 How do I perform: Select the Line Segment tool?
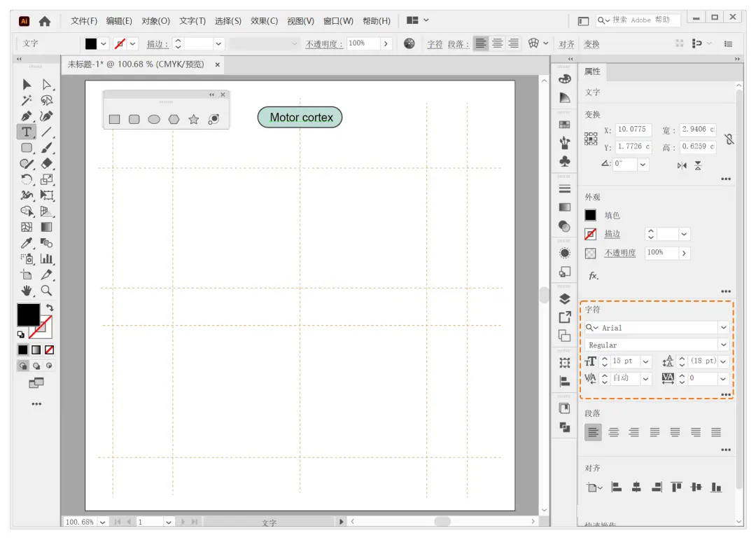[46, 132]
